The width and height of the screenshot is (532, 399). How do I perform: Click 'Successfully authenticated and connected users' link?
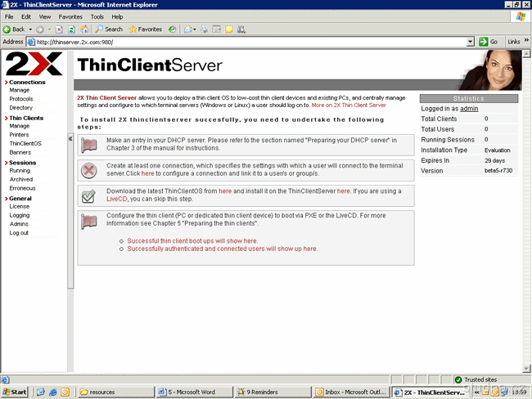[x=223, y=249]
